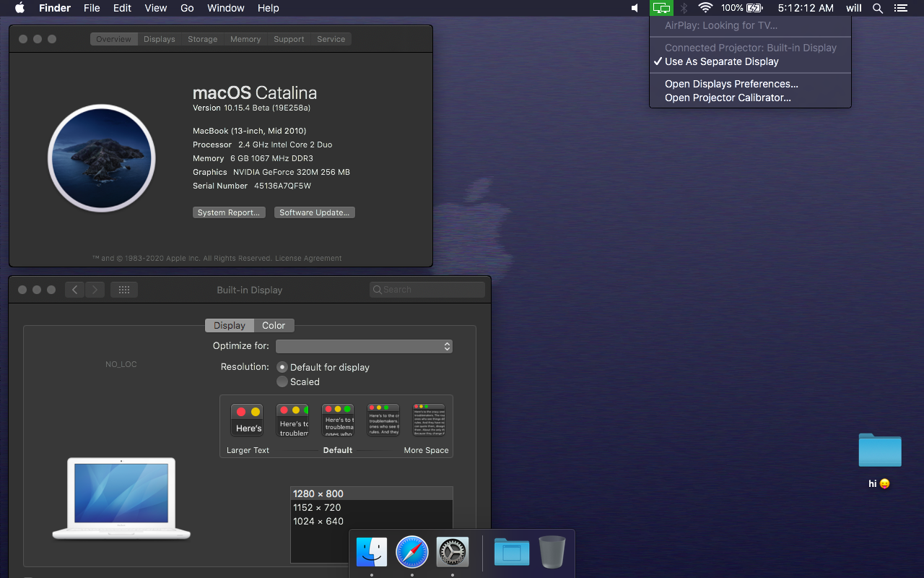Open the Wi-Fi status menu
Viewport: 924px width, 578px height.
pos(705,8)
